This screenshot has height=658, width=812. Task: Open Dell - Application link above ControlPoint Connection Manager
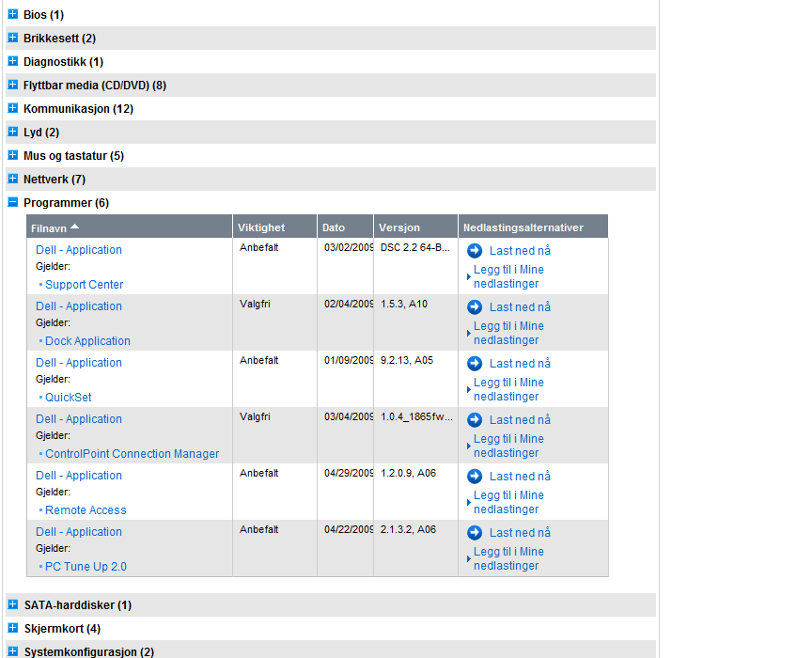coord(79,419)
